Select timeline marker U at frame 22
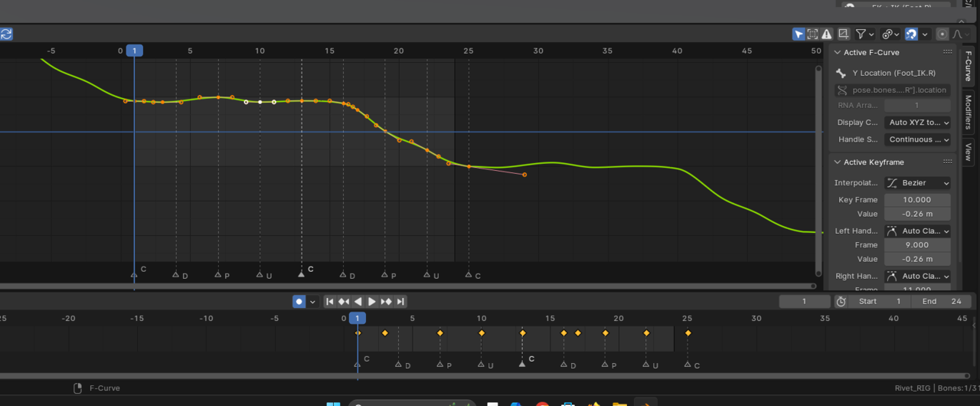980x406 pixels. 647,365
